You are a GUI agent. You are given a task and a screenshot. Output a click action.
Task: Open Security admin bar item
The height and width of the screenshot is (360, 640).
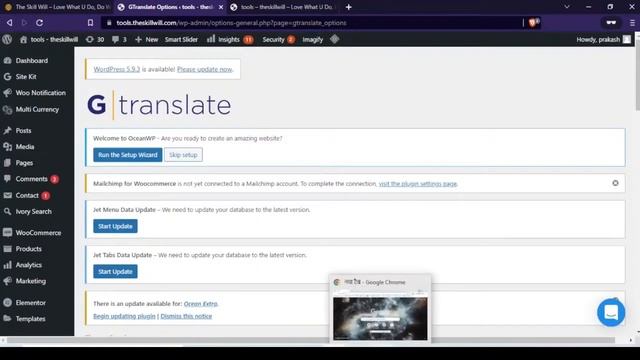tap(278, 40)
